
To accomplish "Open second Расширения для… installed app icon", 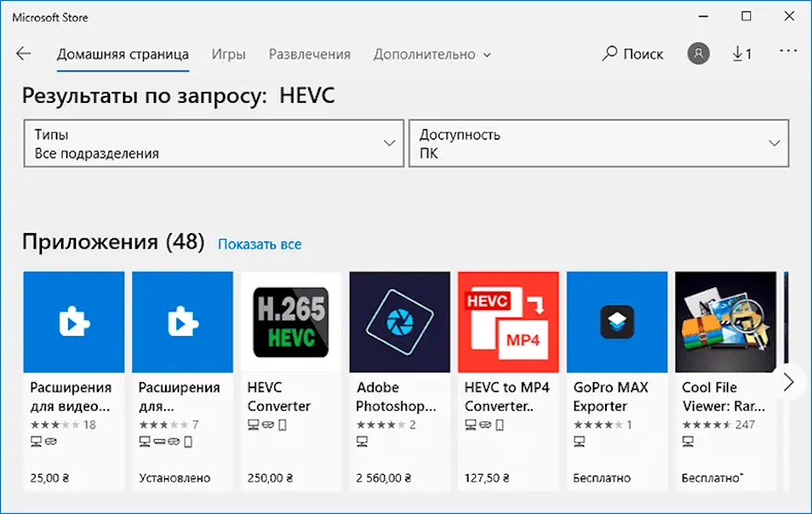I will 182,322.
